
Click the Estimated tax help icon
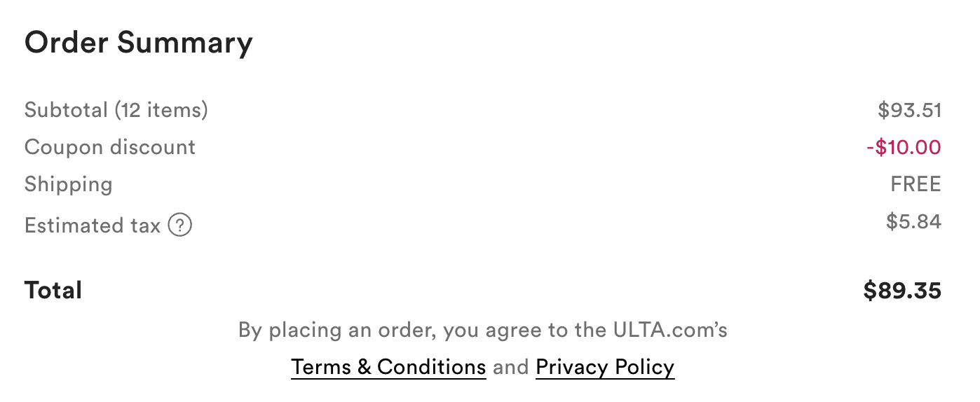180,226
